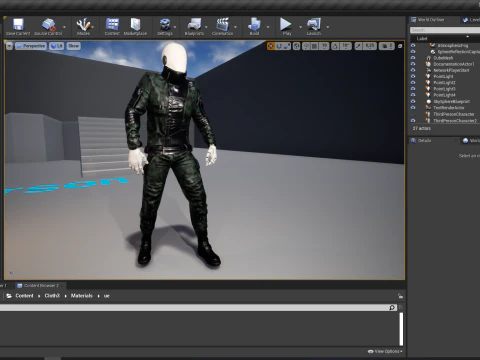Open the rotation snap angle dropdown
The image size is (480, 360).
pos(346,46)
